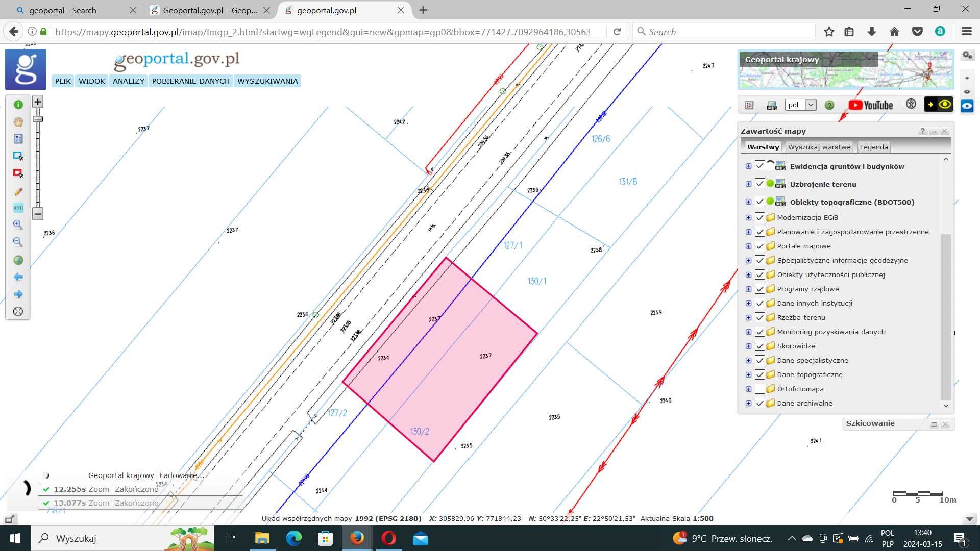Choose the red rectangle selection tool
980x551 pixels.
click(18, 173)
